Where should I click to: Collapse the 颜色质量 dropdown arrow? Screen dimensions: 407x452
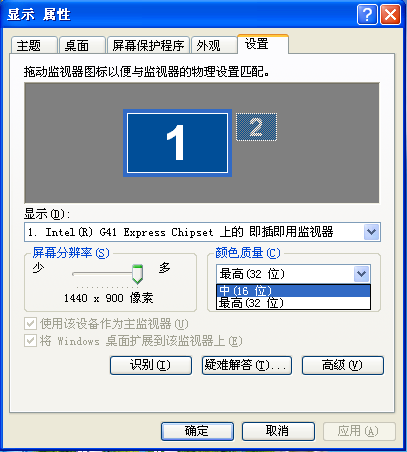click(362, 274)
